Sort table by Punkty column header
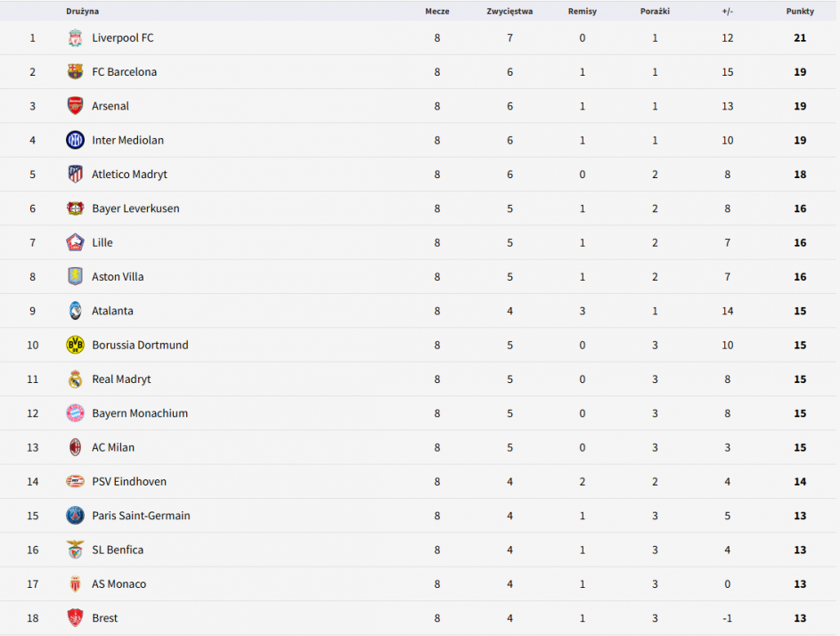 tap(799, 12)
